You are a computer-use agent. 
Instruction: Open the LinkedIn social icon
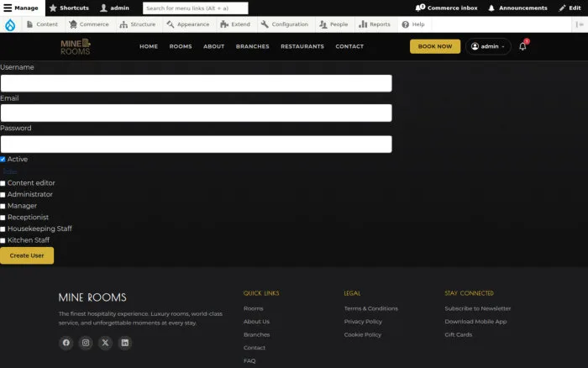click(x=125, y=343)
